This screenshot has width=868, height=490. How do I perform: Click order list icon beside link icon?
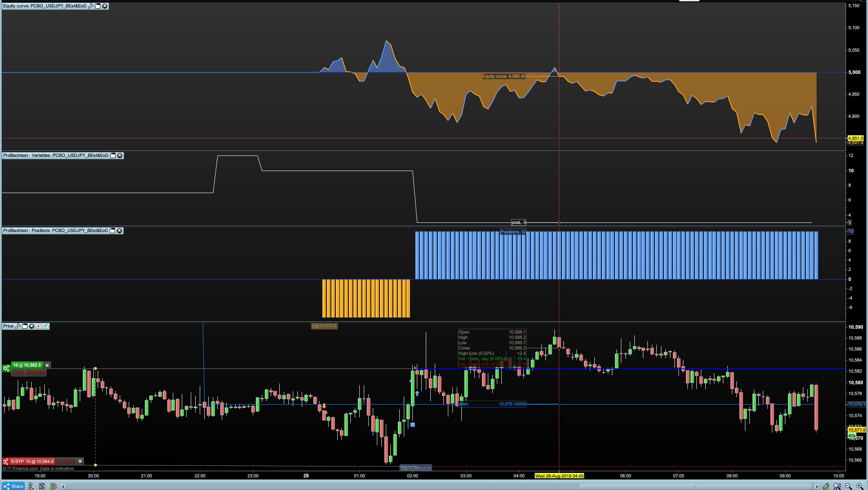(42, 486)
